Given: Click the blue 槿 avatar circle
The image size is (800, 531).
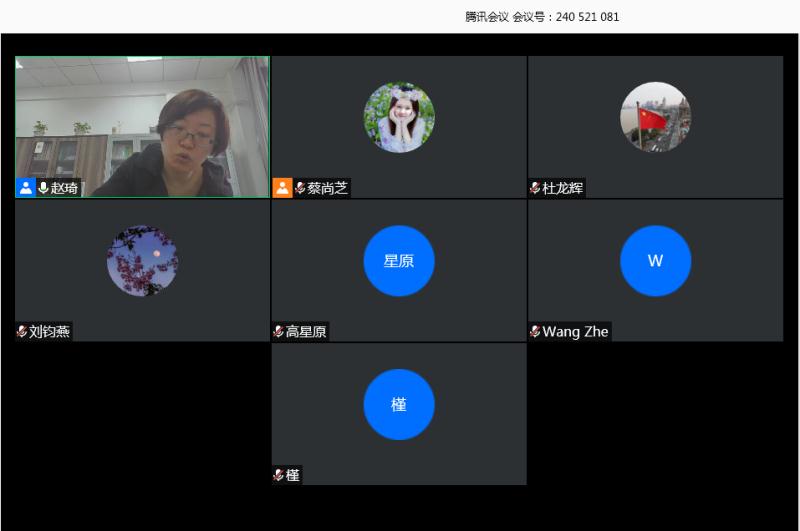Looking at the screenshot, I should point(399,404).
